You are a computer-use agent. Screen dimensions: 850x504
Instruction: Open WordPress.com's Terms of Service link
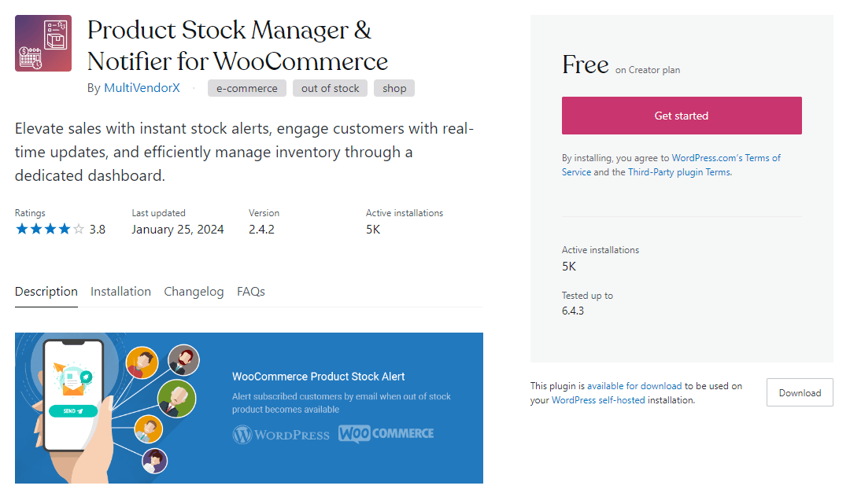726,158
